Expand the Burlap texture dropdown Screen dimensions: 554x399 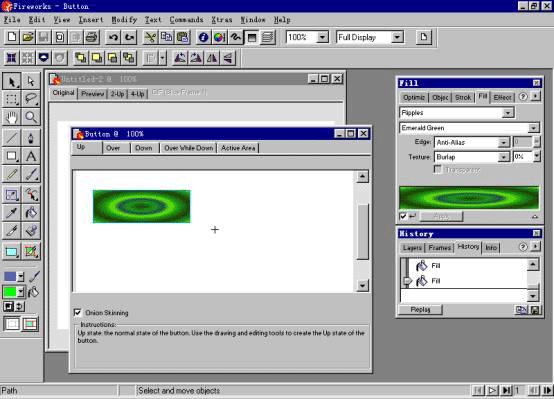[503, 157]
